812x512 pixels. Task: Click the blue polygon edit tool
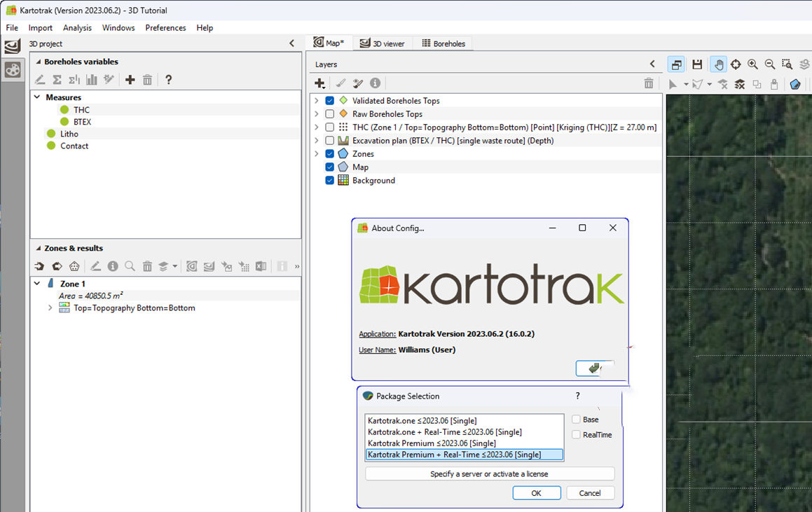tap(795, 84)
